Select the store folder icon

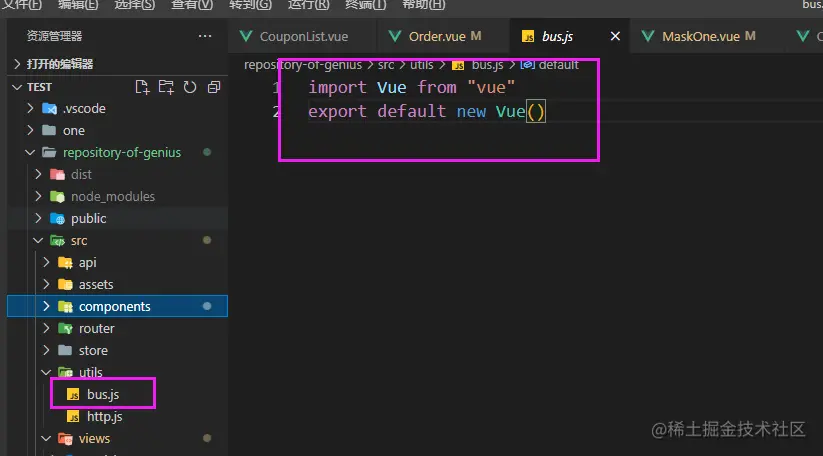(65, 350)
